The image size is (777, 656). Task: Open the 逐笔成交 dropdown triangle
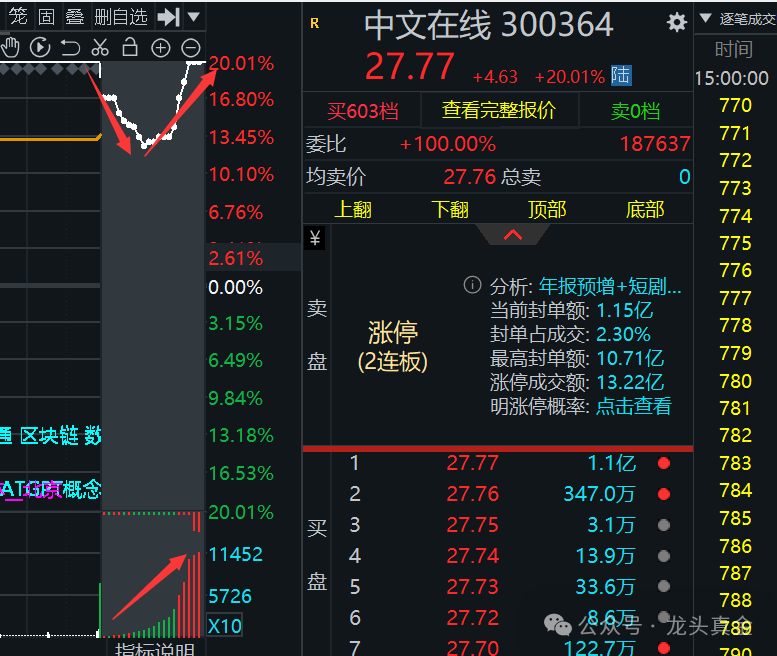point(706,18)
